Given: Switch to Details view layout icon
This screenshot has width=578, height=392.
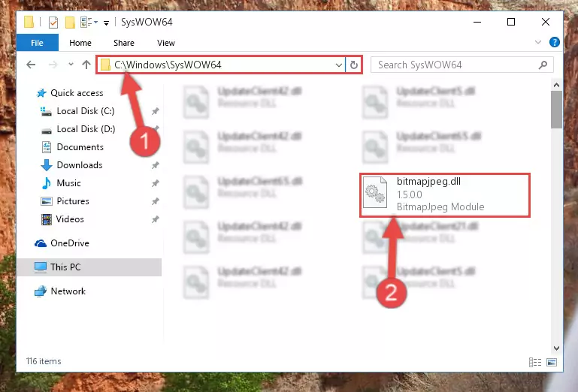Looking at the screenshot, I should click(x=535, y=363).
